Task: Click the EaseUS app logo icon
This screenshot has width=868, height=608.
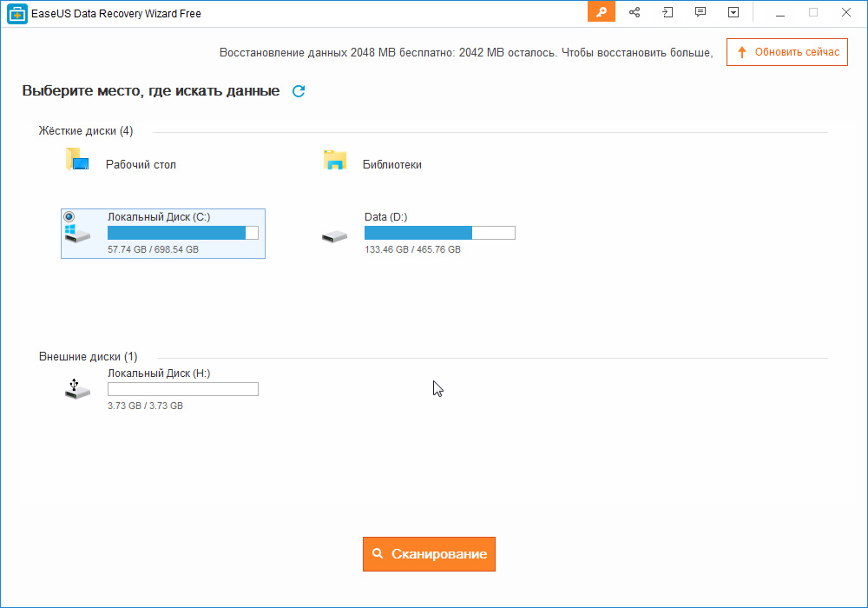Action: tap(17, 14)
